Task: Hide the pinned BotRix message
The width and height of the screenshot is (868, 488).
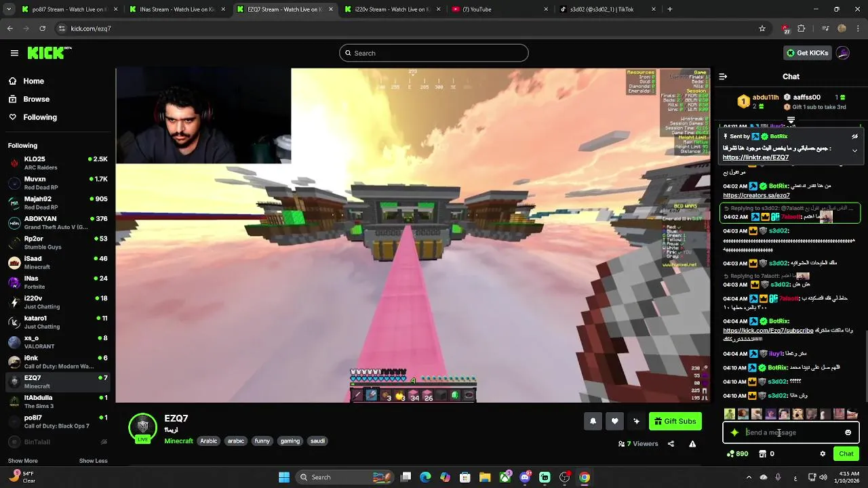Action: (855, 136)
